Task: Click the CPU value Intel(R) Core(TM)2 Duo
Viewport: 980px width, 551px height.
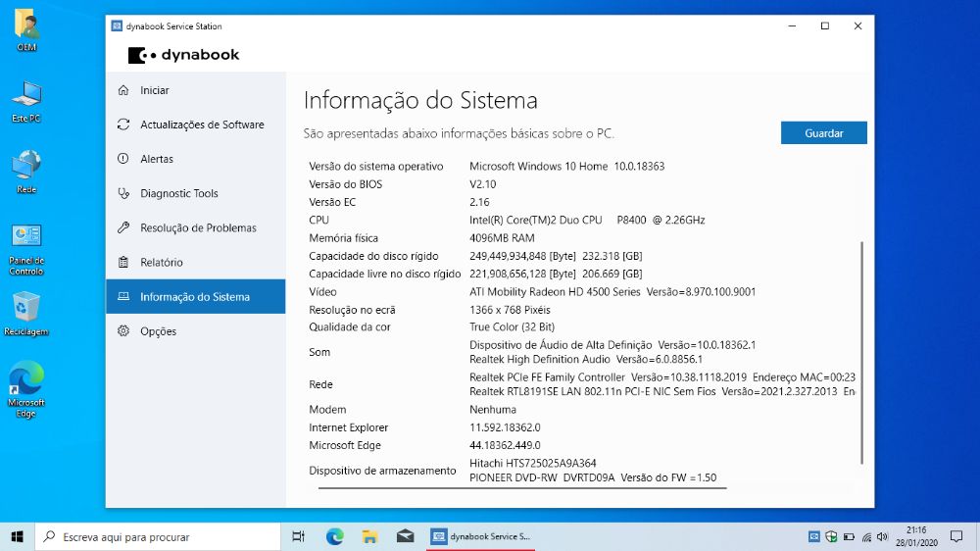Action: coord(587,221)
